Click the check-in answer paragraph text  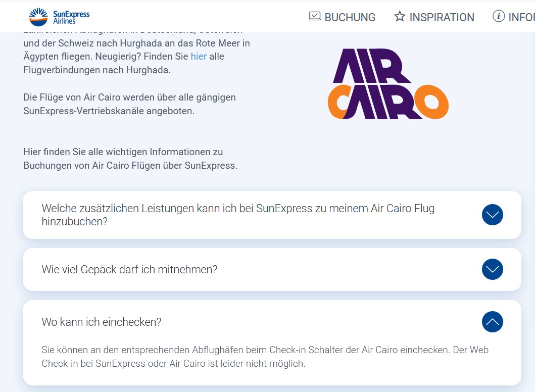click(x=265, y=357)
